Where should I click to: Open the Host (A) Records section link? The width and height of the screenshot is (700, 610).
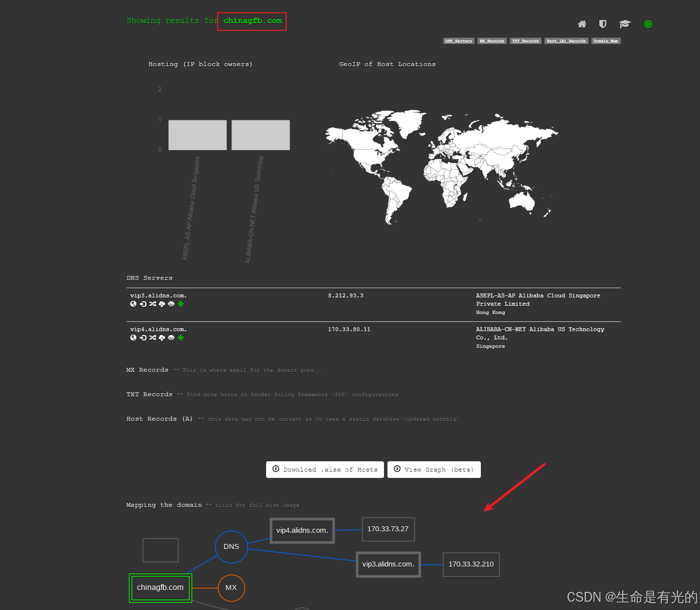(566, 41)
